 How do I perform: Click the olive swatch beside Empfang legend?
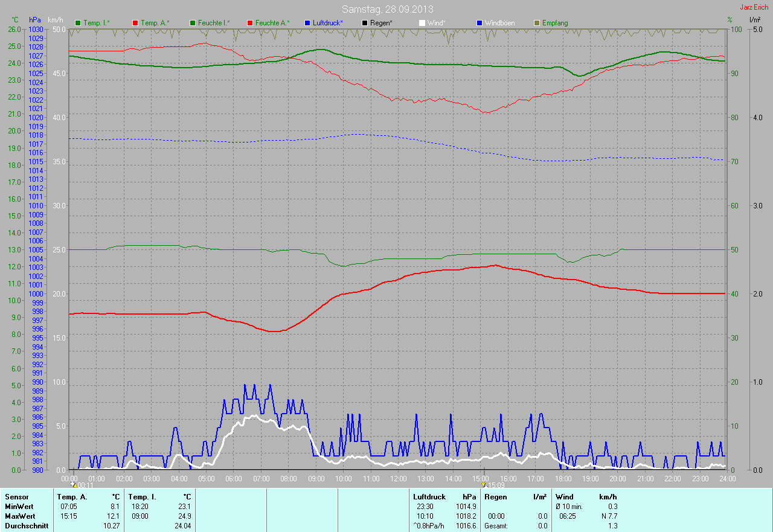[x=537, y=23]
